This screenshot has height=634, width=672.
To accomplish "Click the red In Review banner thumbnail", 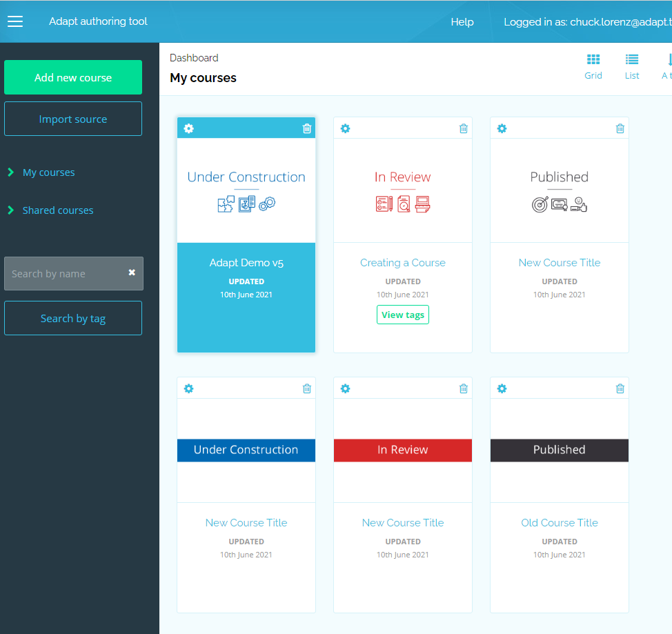I will (402, 450).
